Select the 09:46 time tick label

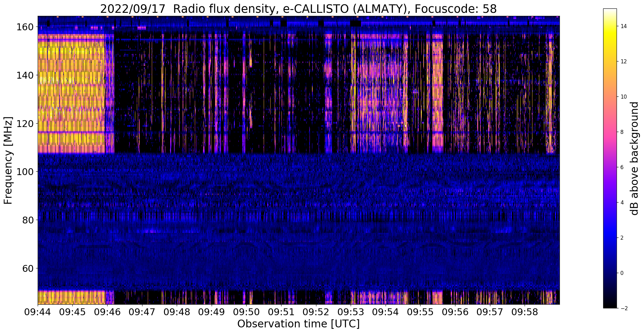pos(108,312)
